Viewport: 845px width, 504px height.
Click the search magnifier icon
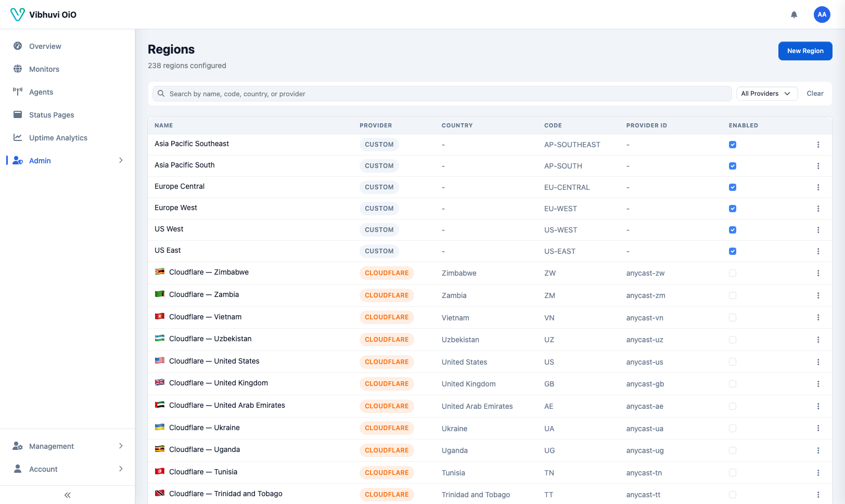161,94
